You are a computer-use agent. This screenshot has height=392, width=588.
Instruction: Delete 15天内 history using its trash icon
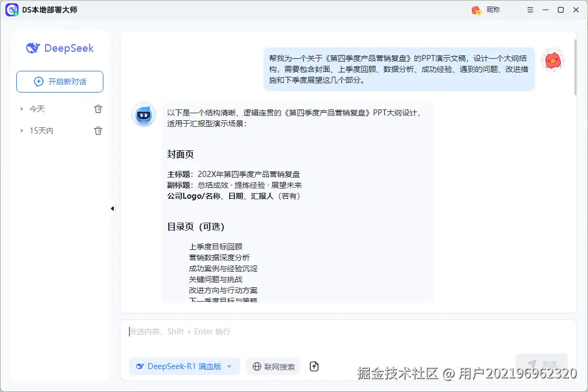point(98,131)
